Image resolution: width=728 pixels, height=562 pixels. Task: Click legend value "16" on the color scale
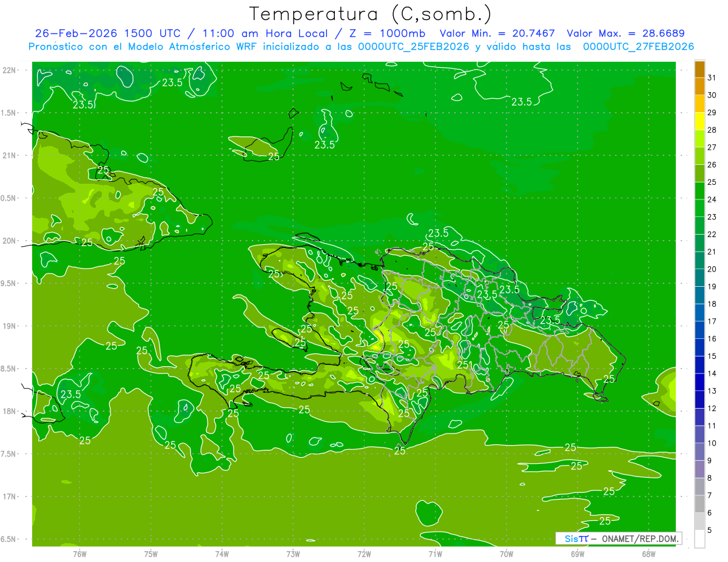(x=712, y=339)
